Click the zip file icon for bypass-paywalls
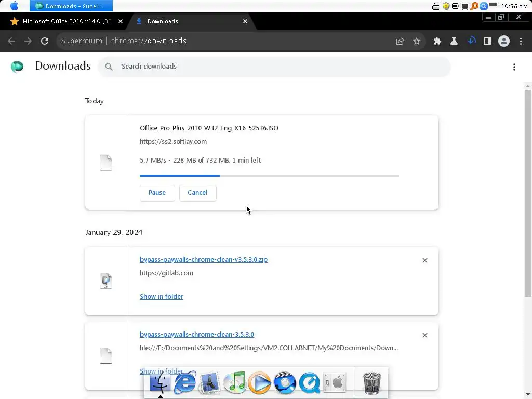Viewport: 532px width, 399px height. pos(106,281)
